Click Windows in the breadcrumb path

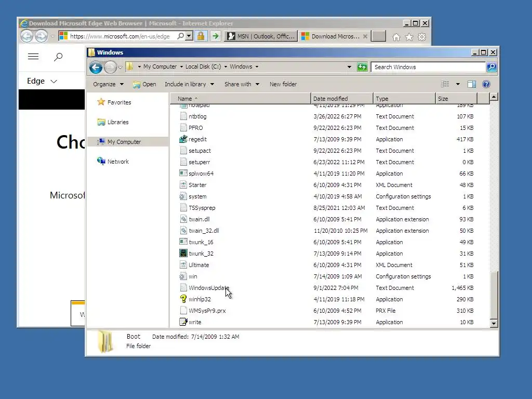click(x=241, y=67)
